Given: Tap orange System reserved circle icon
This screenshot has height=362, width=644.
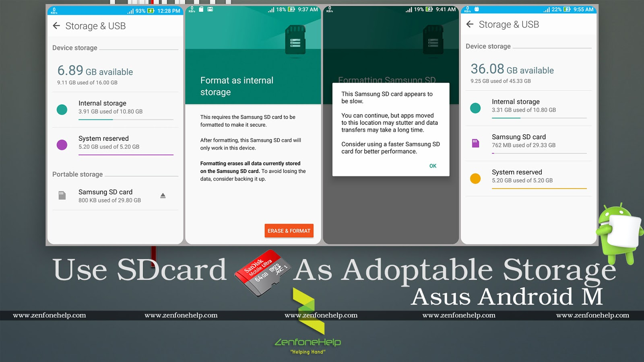Looking at the screenshot, I should click(x=475, y=178).
